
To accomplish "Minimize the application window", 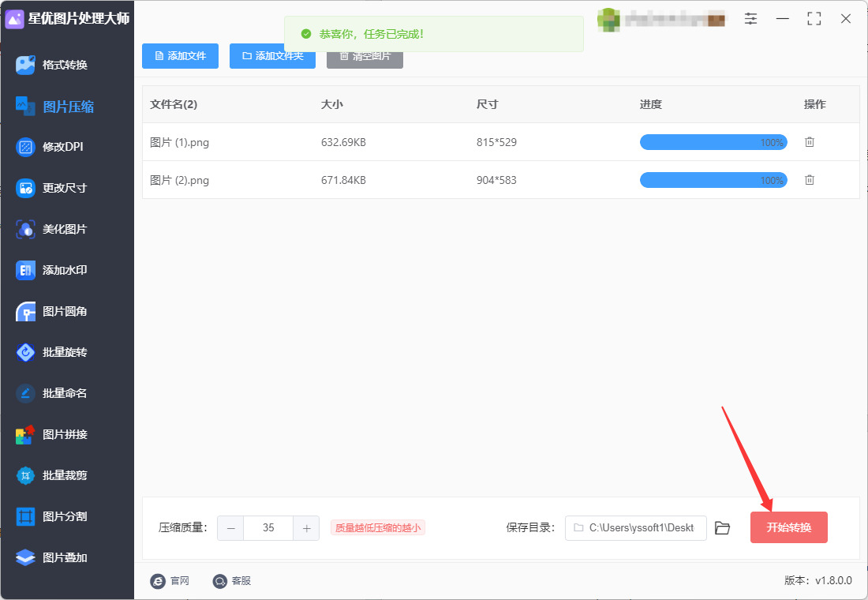I will click(x=782, y=19).
